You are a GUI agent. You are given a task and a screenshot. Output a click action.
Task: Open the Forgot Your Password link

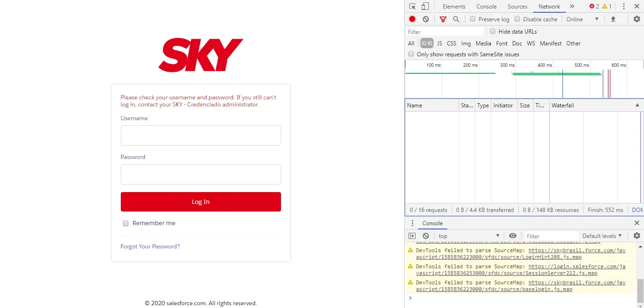(x=150, y=246)
